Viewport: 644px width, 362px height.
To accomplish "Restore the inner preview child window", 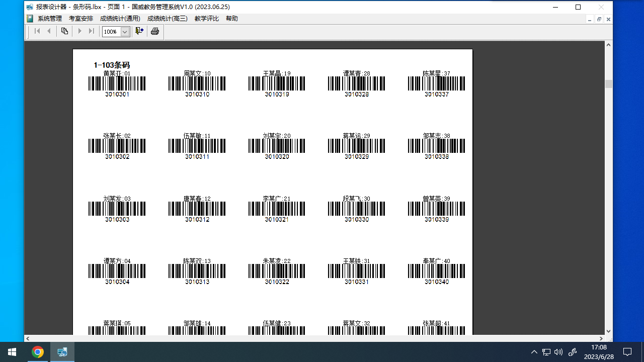I will point(599,19).
